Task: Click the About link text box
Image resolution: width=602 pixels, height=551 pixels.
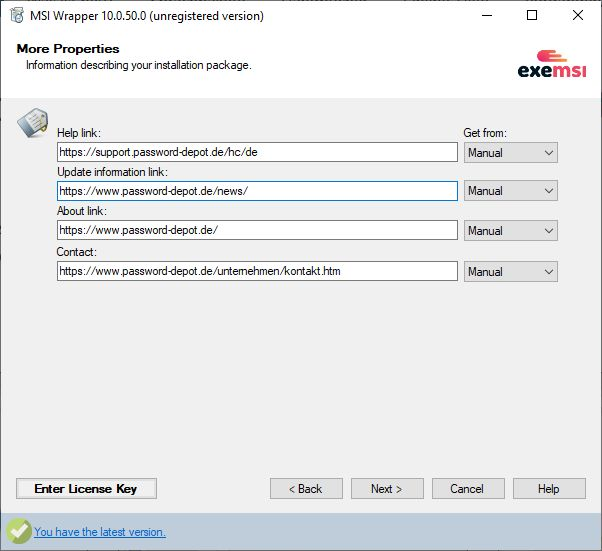Action: click(x=257, y=230)
